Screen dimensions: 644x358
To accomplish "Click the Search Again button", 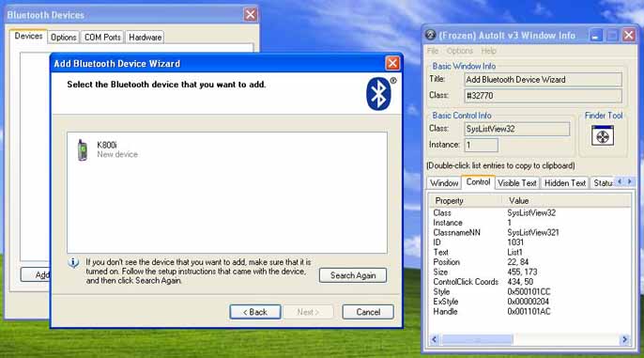I will coord(353,275).
